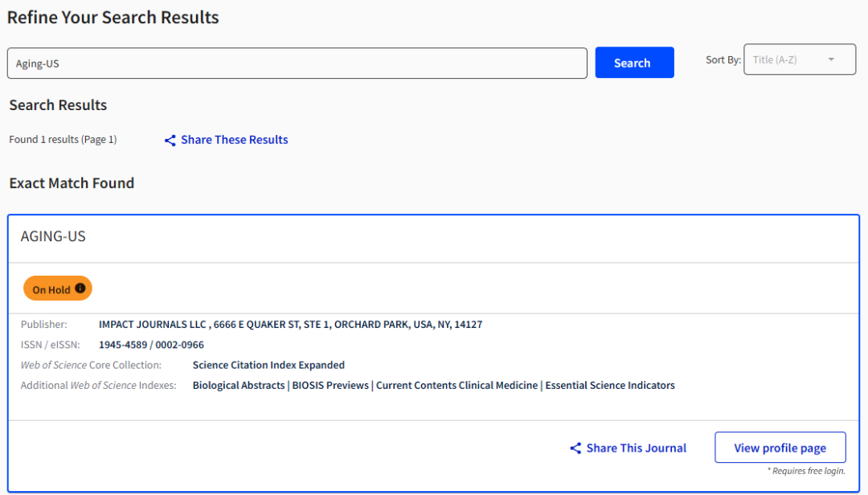
Task: Click the Requires free login note
Action: coord(806,471)
